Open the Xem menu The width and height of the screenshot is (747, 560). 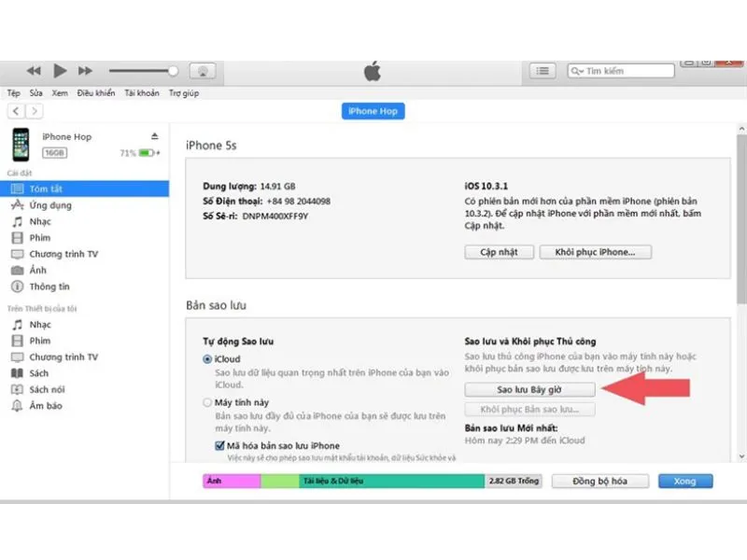60,92
